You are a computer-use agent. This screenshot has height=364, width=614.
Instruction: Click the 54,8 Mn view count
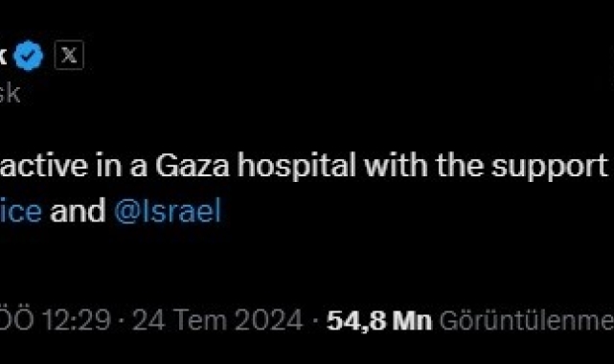coord(379,321)
